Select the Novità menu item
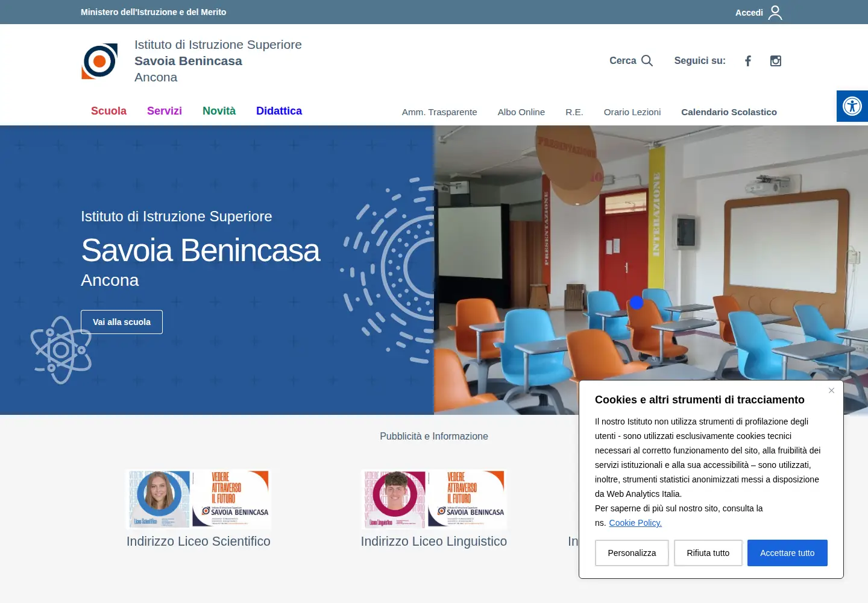This screenshot has height=603, width=868. [x=219, y=111]
